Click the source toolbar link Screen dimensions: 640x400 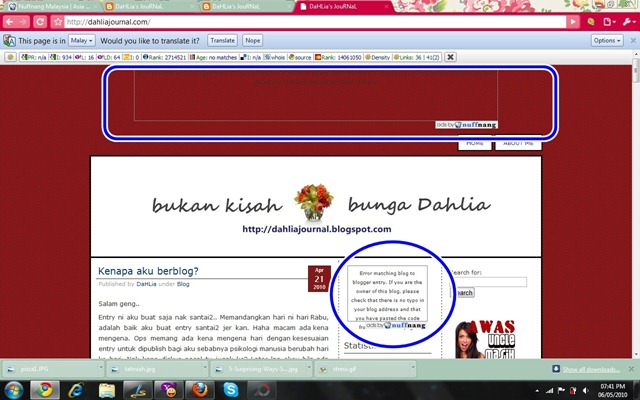(300, 57)
